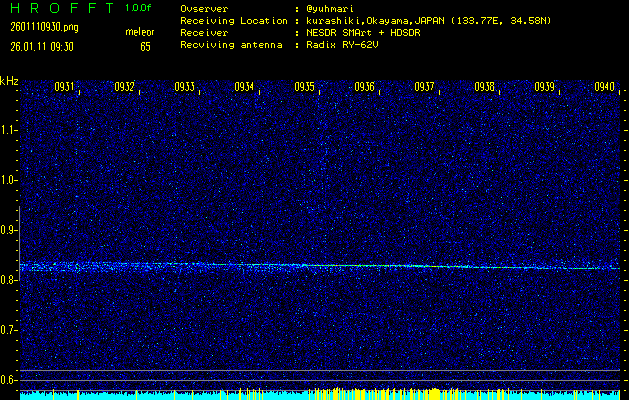Click the 0931 time marker

(64, 87)
